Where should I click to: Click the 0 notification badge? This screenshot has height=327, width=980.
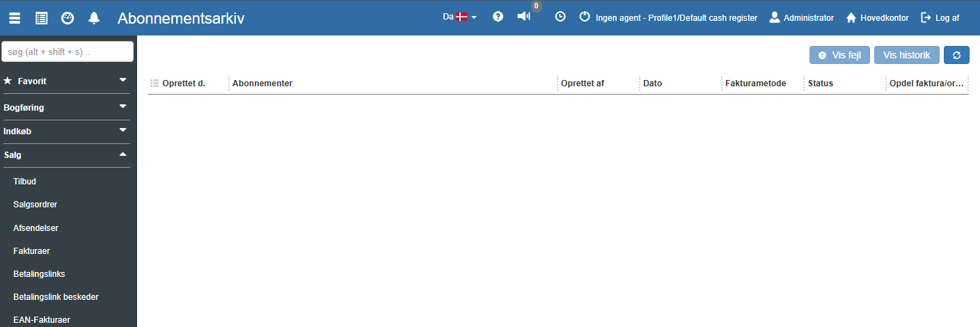pos(536,6)
